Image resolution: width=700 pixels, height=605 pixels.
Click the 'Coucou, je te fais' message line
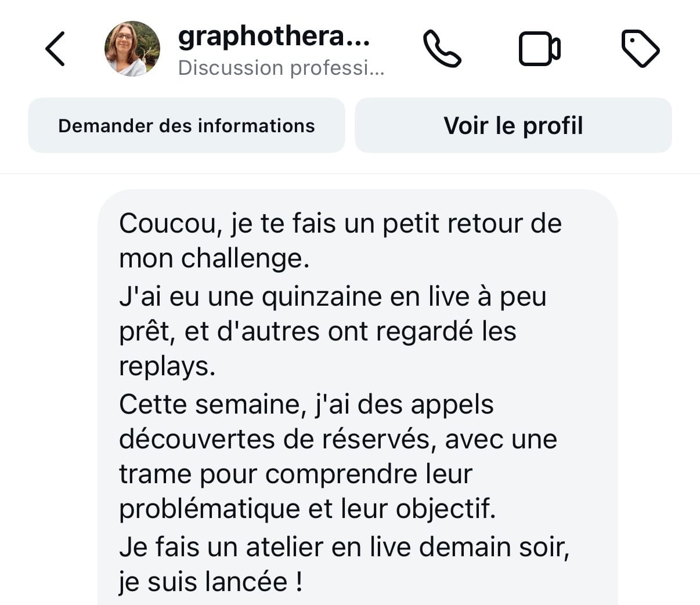340,223
